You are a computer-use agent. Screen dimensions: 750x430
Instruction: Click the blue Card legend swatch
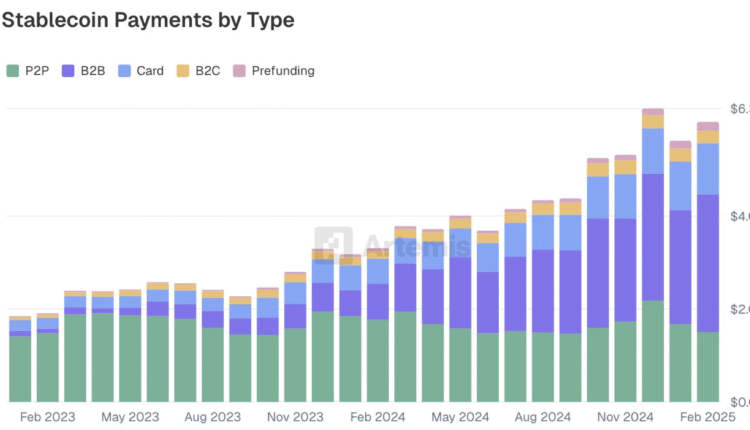coord(124,71)
